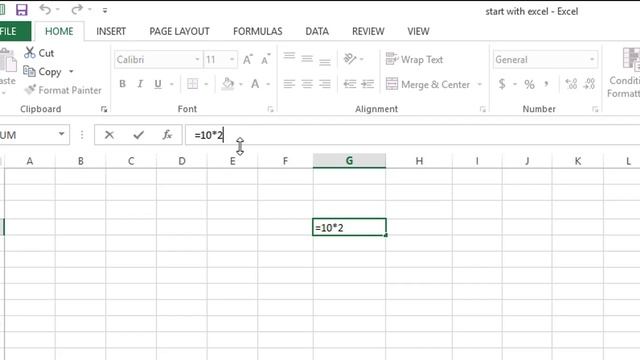Screen dimensions: 640x360
Task: Open the Number format dialog launcher
Action: [x=595, y=109]
